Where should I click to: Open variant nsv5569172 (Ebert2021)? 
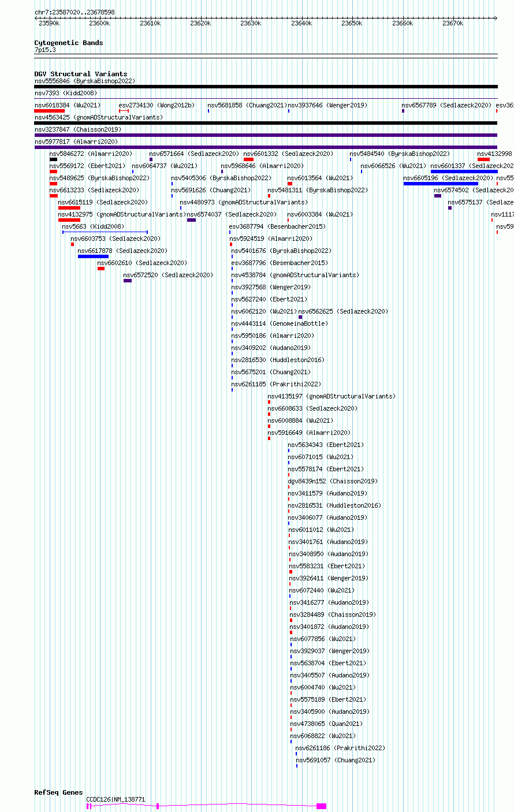tap(87, 166)
